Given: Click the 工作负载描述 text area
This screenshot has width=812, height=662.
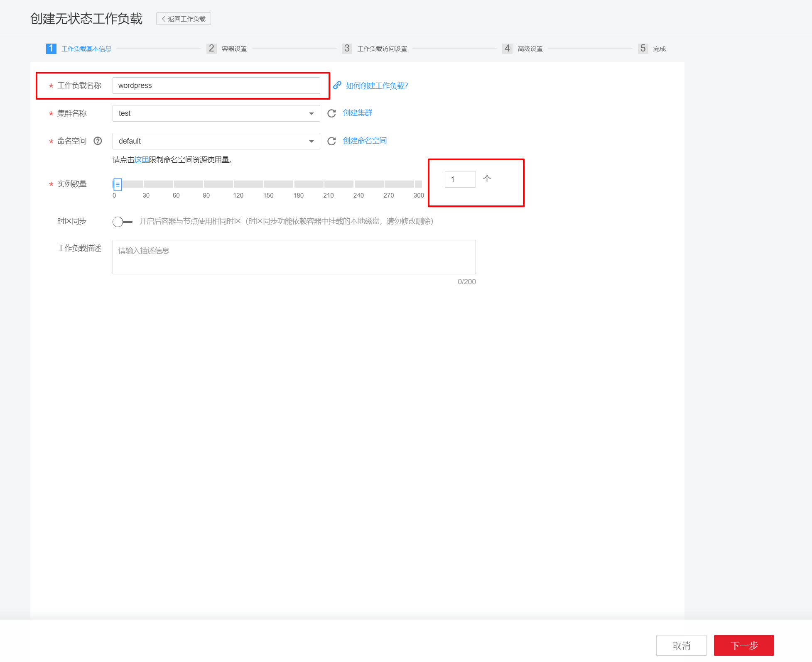Looking at the screenshot, I should click(294, 256).
